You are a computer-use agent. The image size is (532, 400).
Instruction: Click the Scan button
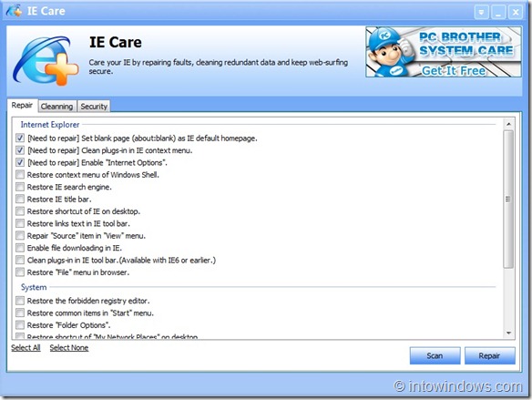[x=435, y=355]
